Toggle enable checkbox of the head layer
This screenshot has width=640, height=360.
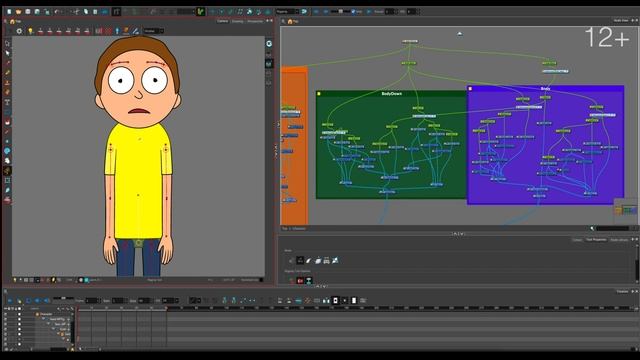[x=5, y=319]
